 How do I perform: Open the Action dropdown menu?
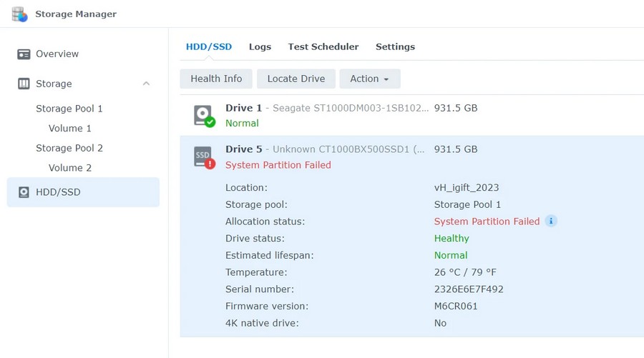coord(369,79)
